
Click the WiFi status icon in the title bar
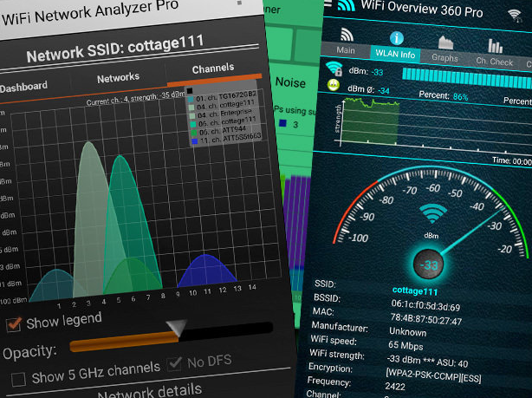tap(515, 15)
